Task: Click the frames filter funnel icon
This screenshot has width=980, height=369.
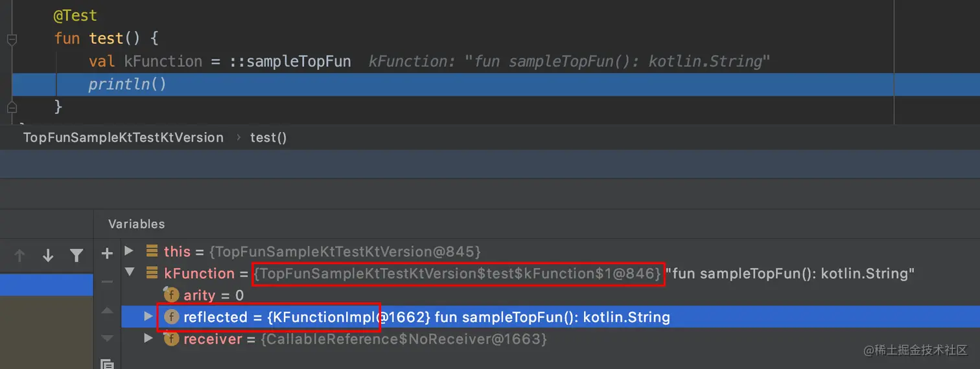Action: tap(76, 256)
